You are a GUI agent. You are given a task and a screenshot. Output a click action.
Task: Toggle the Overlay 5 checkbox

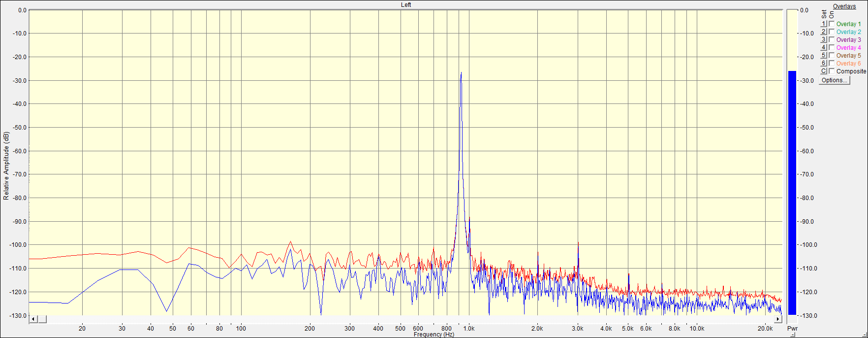pyautogui.click(x=832, y=55)
